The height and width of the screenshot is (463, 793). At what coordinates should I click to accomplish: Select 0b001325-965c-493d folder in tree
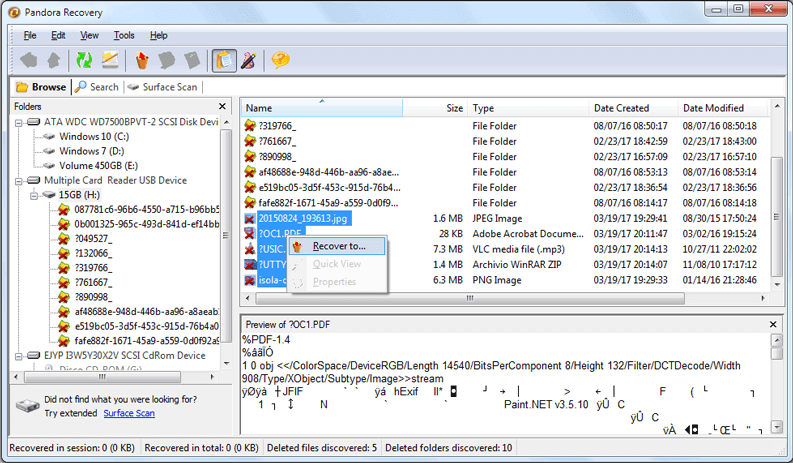click(x=147, y=224)
